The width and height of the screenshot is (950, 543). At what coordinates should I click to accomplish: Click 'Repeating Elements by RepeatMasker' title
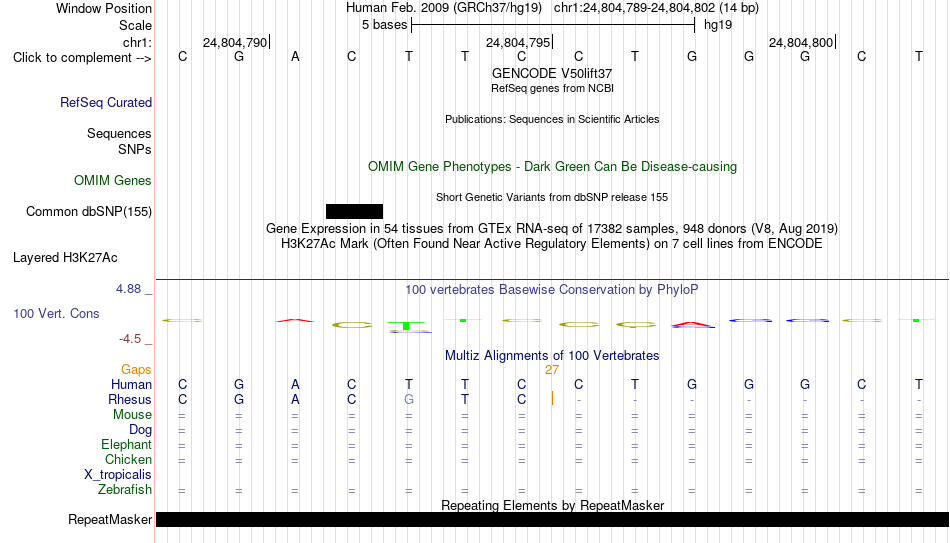553,505
